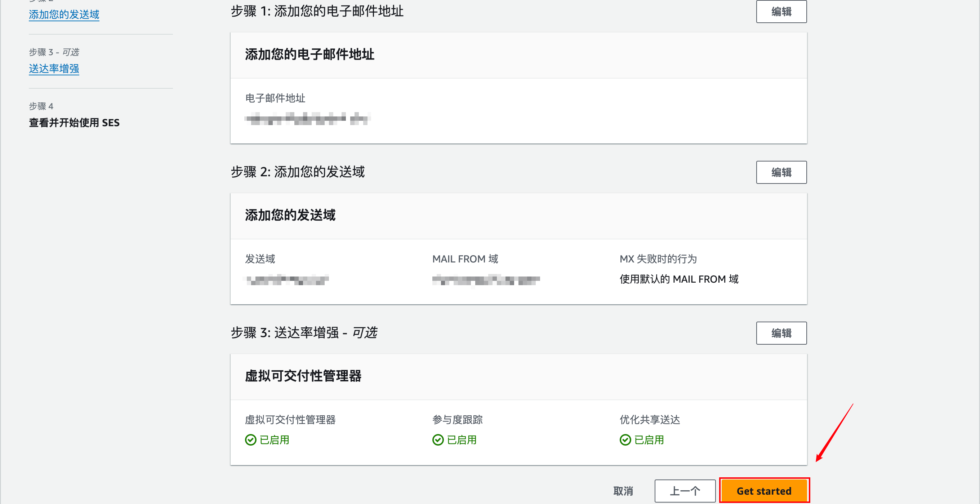Click green check icon under 参与度跟踪

tap(438, 440)
